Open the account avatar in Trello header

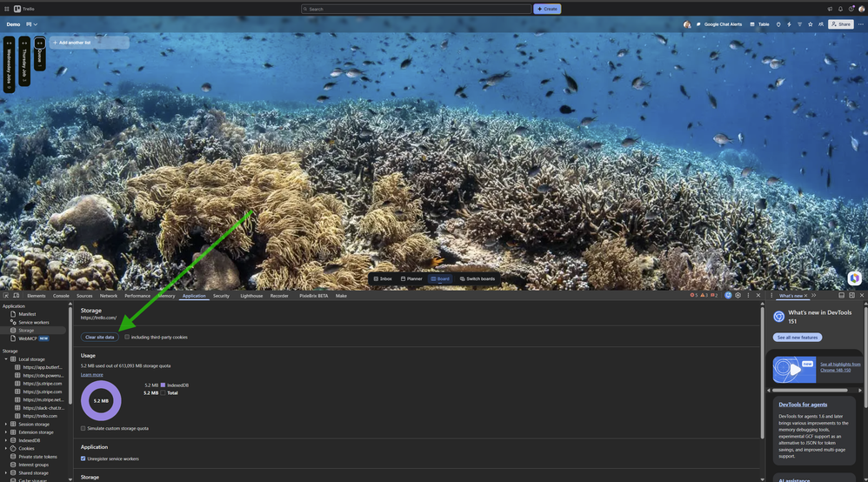(861, 9)
